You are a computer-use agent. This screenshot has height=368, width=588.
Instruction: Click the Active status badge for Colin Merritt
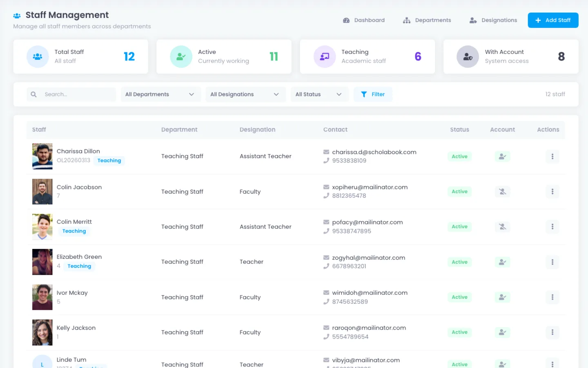click(x=459, y=227)
